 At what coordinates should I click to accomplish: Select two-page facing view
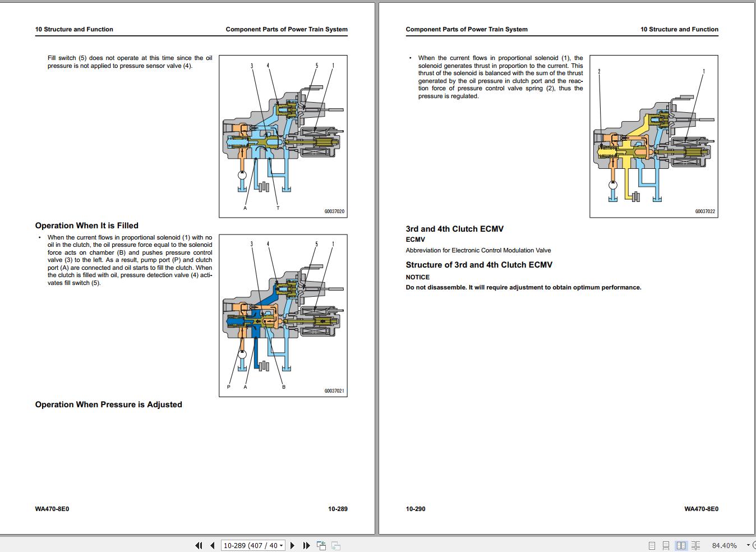pyautogui.click(x=681, y=545)
